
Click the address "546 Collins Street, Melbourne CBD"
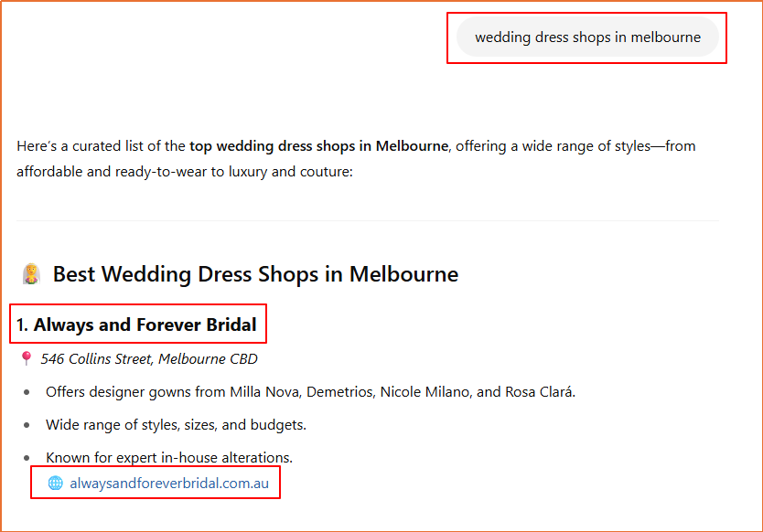click(x=149, y=359)
